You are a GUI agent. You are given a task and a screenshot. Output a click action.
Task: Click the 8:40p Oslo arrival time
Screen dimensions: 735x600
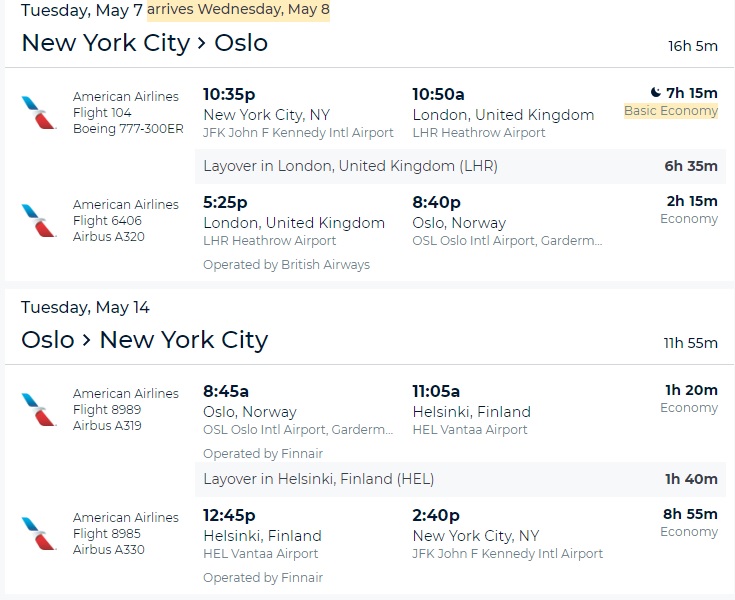point(436,203)
